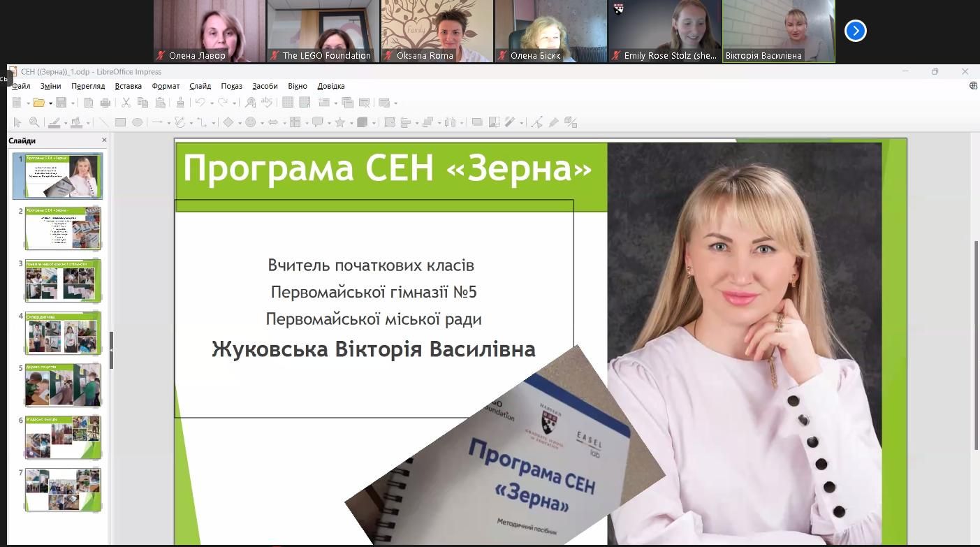Click the Copy icon
Screen dimensions: 980x547
(x=142, y=103)
